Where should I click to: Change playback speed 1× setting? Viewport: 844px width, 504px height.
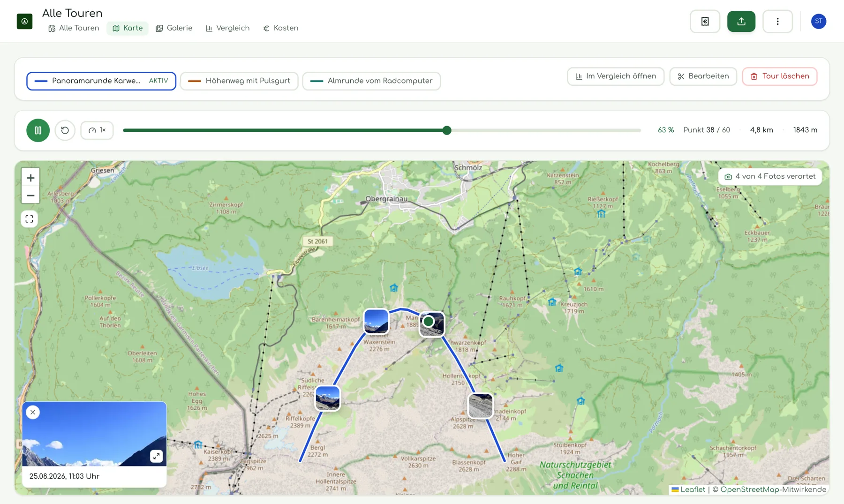tap(97, 130)
